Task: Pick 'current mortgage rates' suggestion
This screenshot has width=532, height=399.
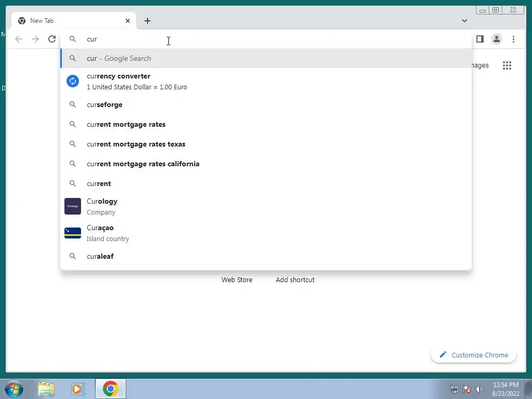Action: point(266,124)
